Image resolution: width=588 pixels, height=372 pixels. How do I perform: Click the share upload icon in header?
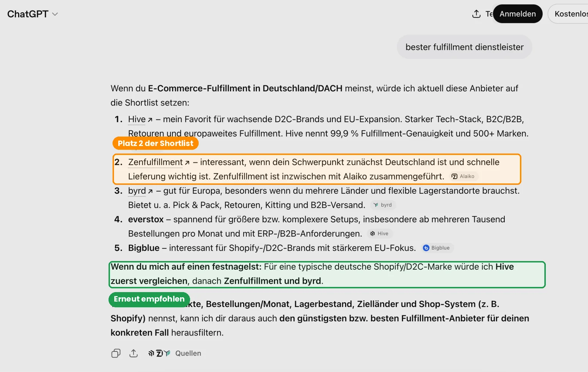(x=476, y=14)
